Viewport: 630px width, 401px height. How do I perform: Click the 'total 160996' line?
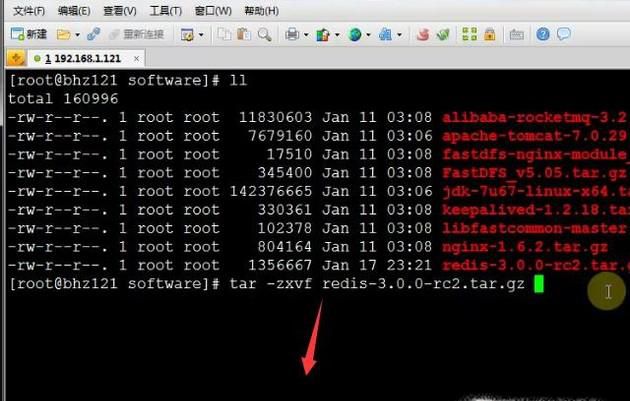click(x=63, y=99)
